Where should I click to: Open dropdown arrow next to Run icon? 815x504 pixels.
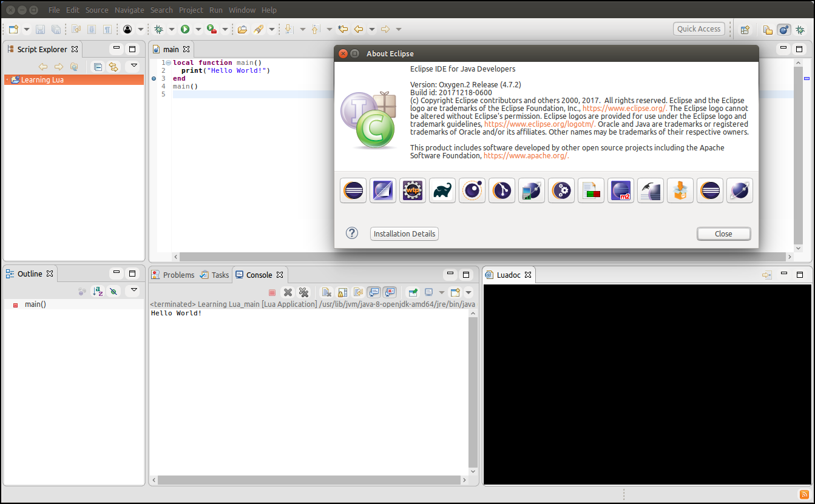(198, 29)
